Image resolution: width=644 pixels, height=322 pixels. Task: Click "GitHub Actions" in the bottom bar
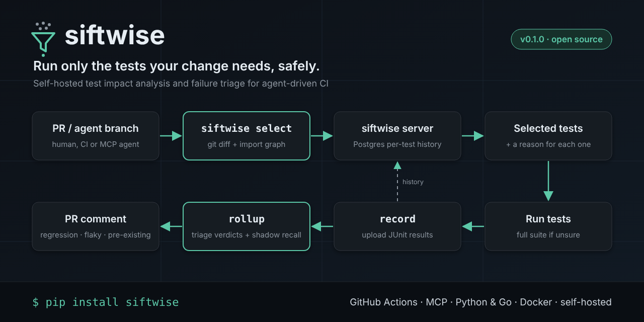point(383,302)
